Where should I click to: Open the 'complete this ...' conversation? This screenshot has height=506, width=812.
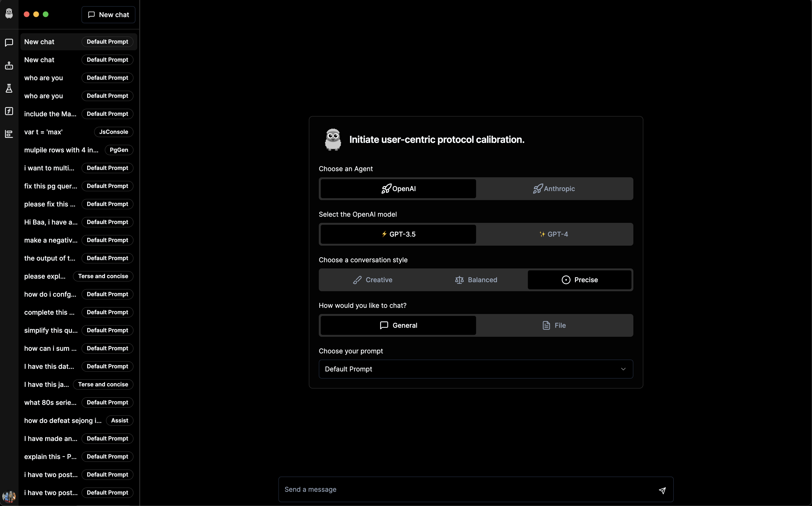[x=79, y=313]
